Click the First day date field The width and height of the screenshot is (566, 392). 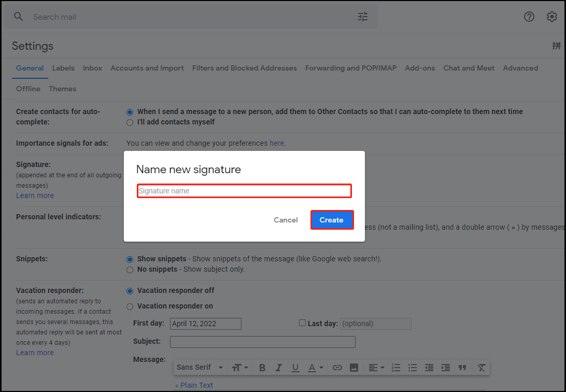pyautogui.click(x=206, y=324)
